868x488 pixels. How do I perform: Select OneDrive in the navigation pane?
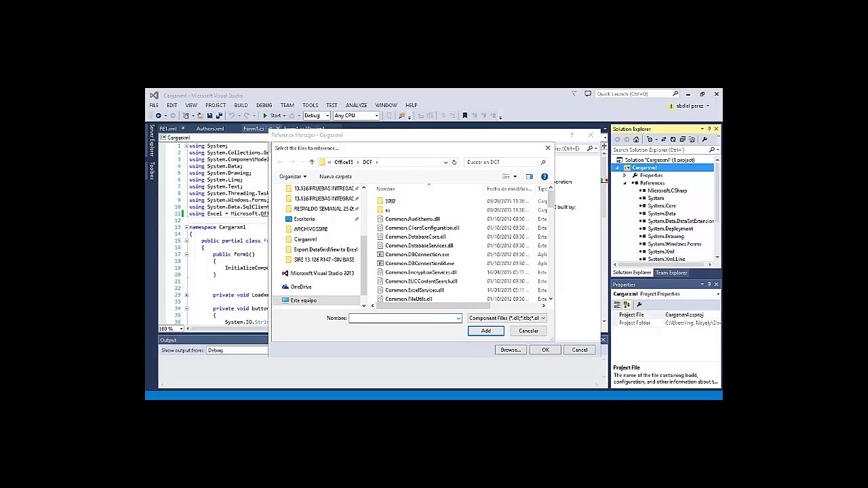301,287
